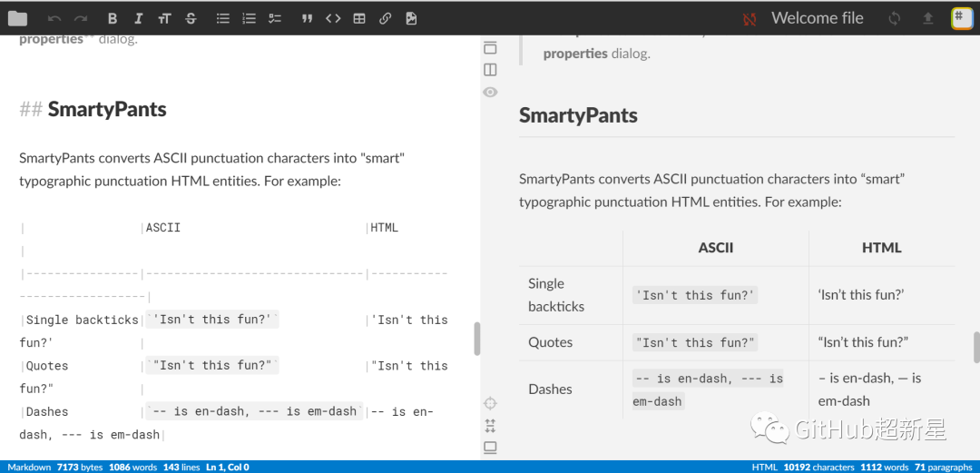Insert an image
Screen dimensions: 980x473
(x=411, y=19)
